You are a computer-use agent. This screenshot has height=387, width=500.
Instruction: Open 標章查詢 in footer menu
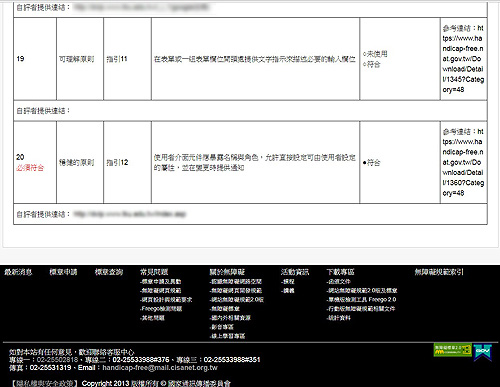pos(109,272)
